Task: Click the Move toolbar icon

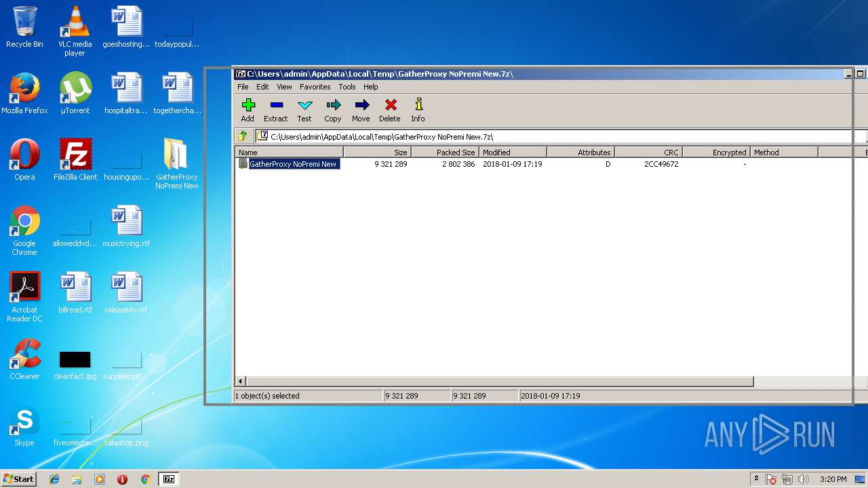Action: 361,110
